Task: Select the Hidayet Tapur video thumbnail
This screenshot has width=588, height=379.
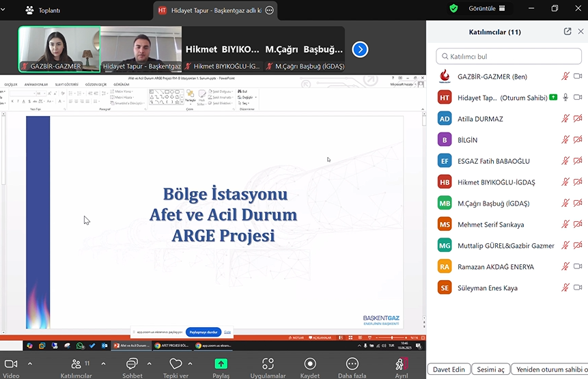Action: 141,49
